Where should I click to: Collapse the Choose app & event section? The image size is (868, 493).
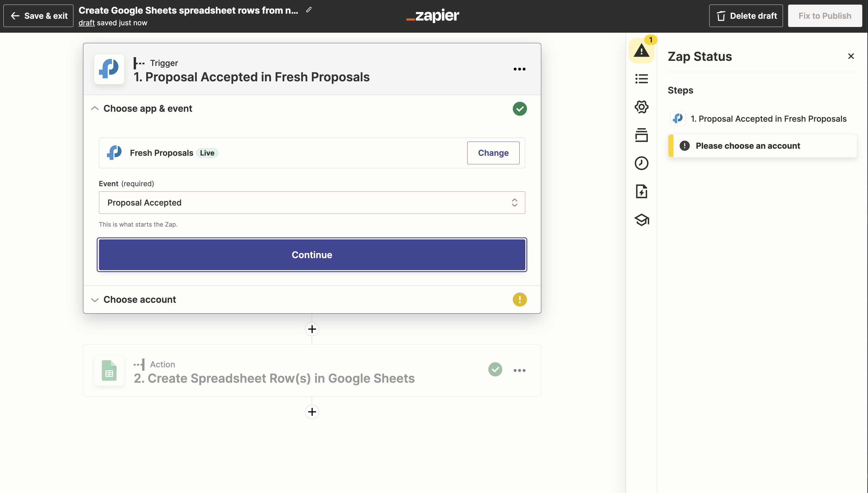95,108
